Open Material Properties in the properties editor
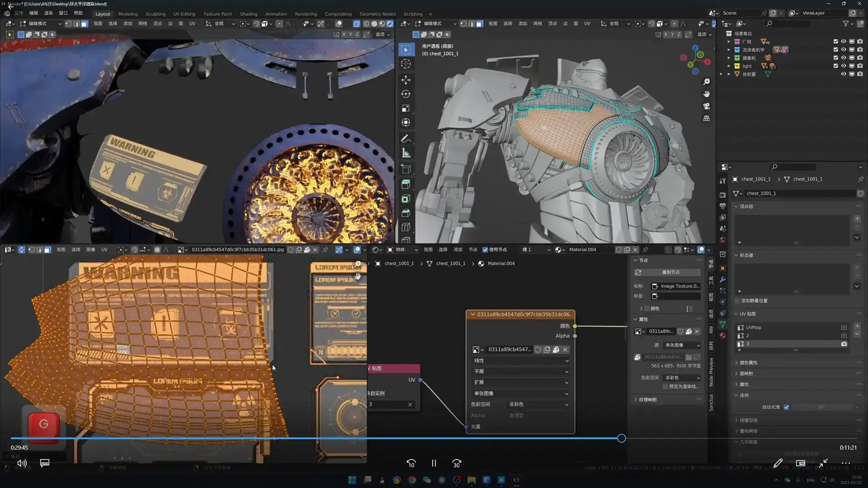This screenshot has height=488, width=868. coord(722,335)
